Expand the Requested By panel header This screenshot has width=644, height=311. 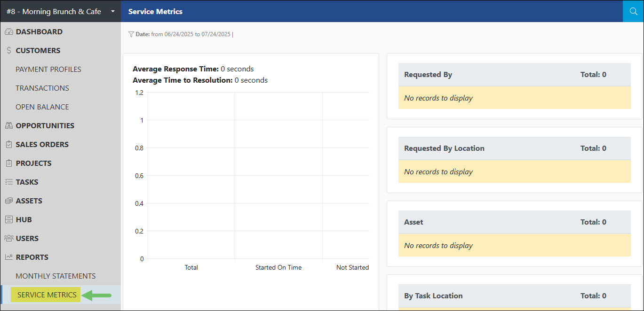point(514,74)
